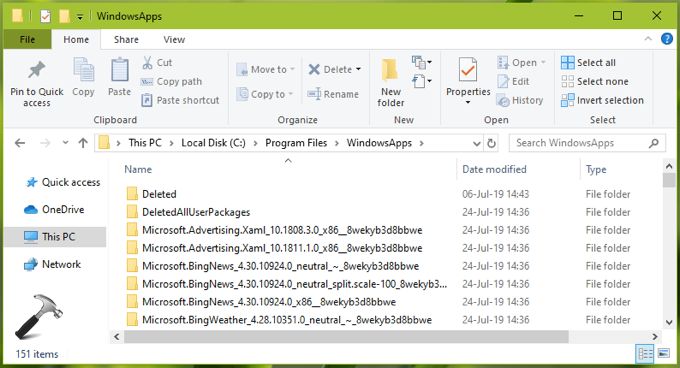The height and width of the screenshot is (368, 680).
Task: Select Network in navigation pane
Action: coord(52,264)
